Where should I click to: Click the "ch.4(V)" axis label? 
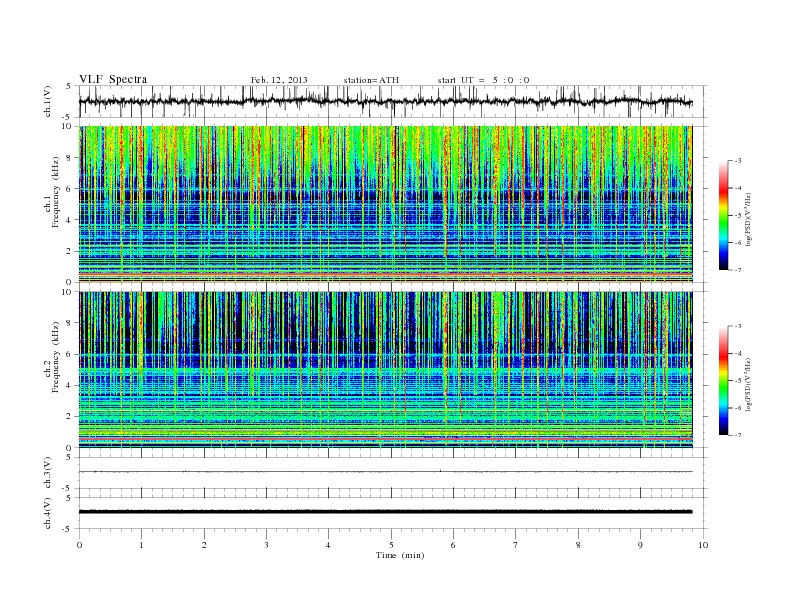47,513
